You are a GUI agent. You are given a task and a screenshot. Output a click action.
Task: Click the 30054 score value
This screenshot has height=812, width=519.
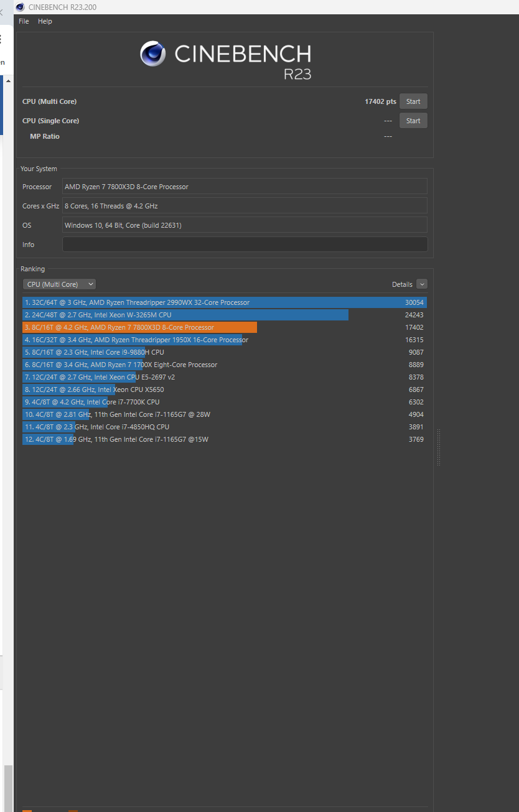coord(414,302)
